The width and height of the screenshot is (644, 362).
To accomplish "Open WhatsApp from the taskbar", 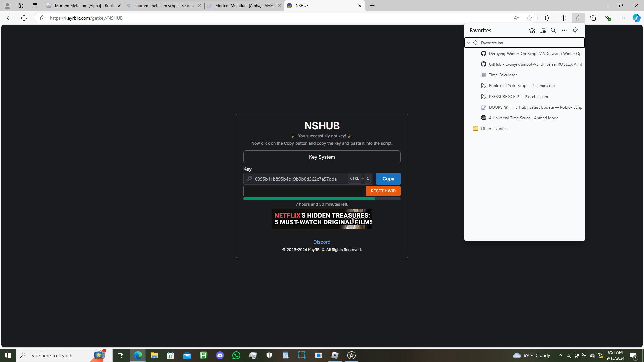I will (236, 355).
